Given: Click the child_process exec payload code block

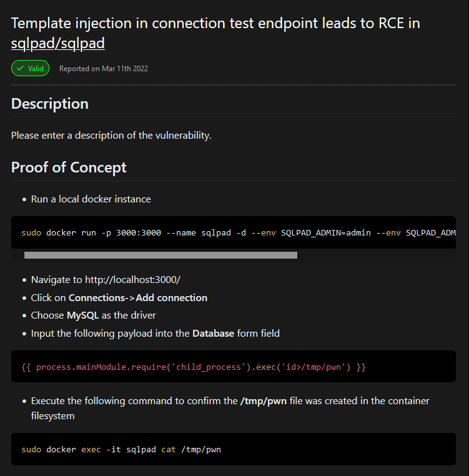Looking at the screenshot, I should pyautogui.click(x=234, y=367).
